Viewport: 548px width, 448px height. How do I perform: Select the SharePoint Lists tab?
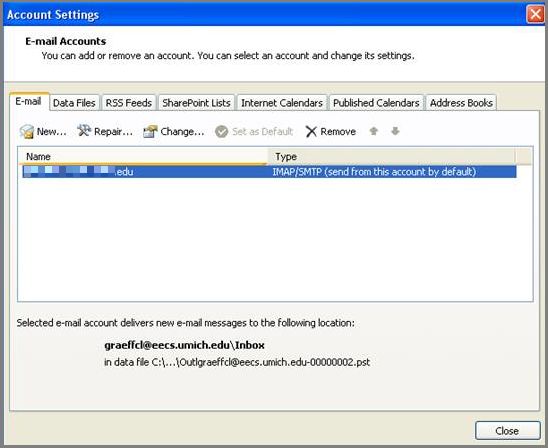tap(196, 103)
